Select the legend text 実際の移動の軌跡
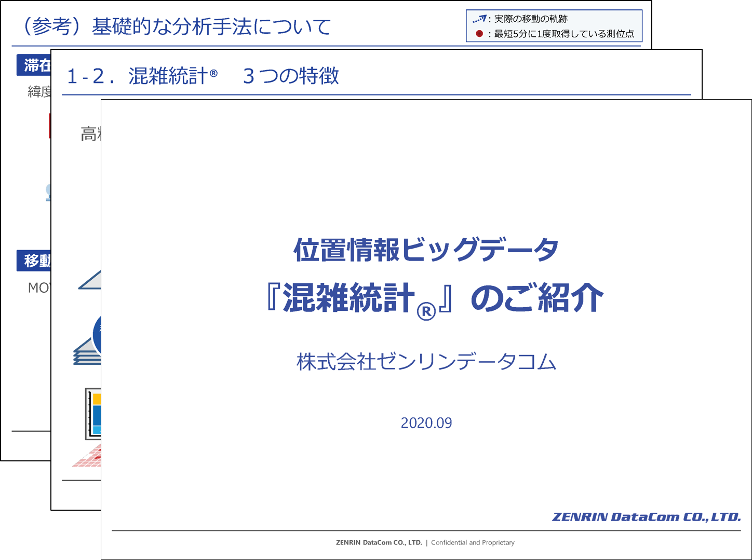 click(531, 19)
